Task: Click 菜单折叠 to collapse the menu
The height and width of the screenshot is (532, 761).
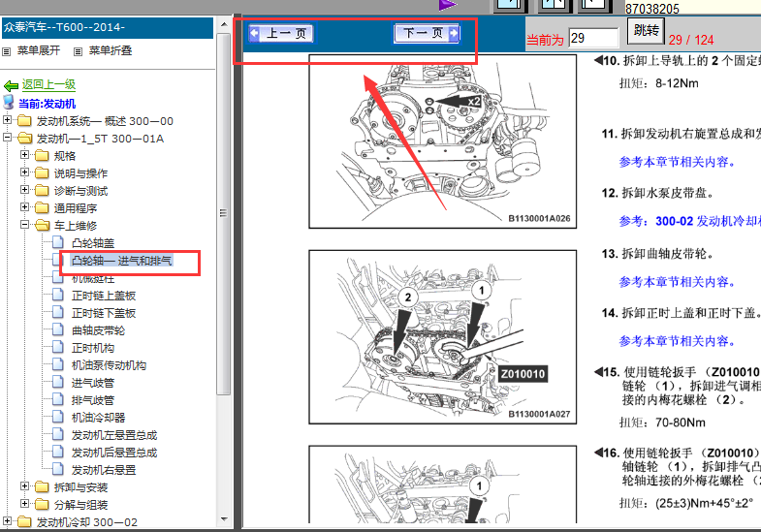Action: pos(111,50)
